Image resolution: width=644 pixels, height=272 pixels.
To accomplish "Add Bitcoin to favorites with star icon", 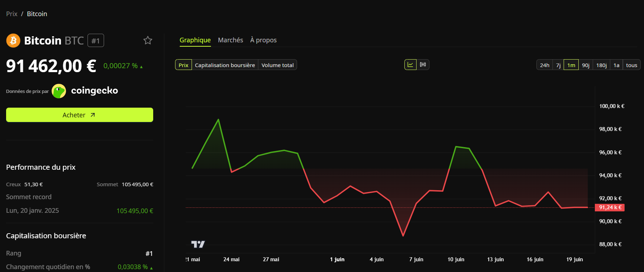I will pos(148,40).
